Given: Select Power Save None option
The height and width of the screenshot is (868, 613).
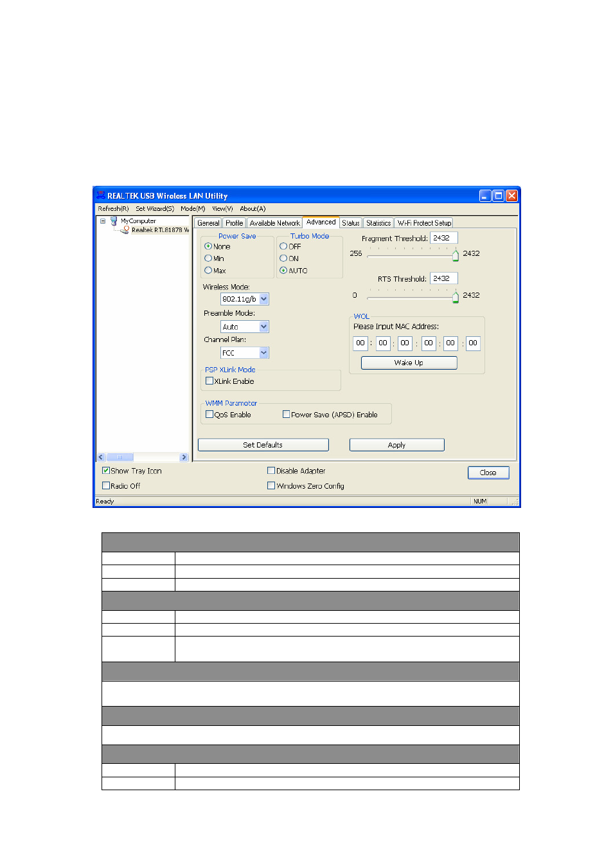Looking at the screenshot, I should click(208, 246).
